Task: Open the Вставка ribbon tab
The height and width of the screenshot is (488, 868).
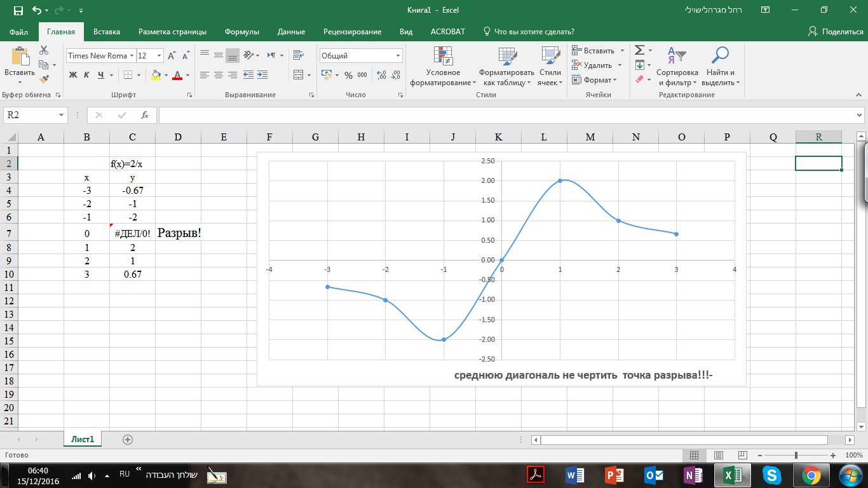Action: pos(107,32)
